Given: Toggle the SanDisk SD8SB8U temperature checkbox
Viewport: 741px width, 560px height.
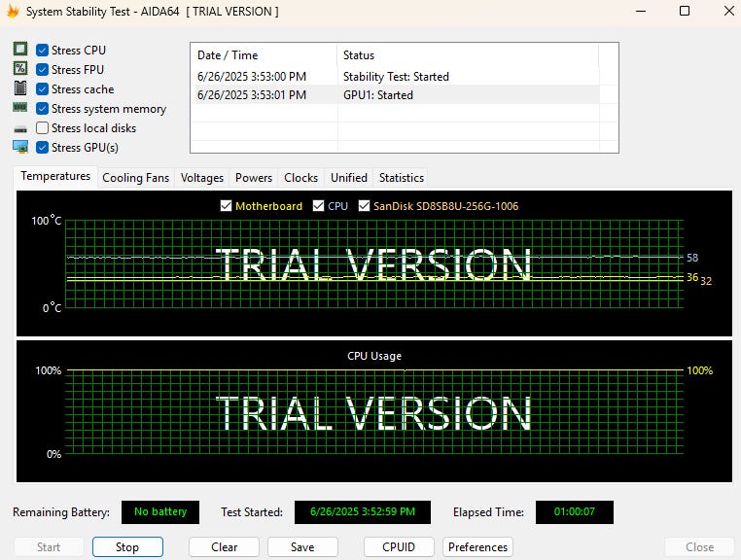Looking at the screenshot, I should [x=365, y=206].
